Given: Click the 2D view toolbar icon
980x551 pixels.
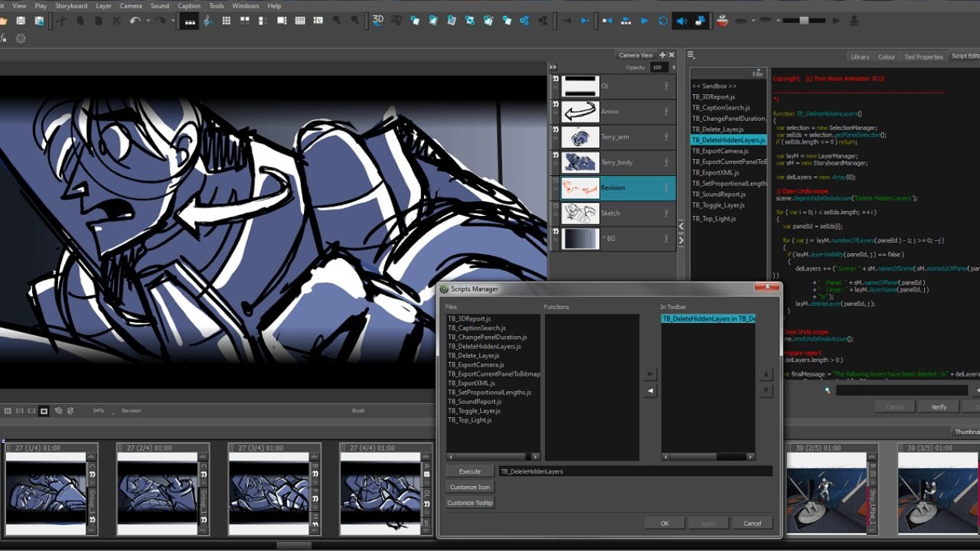Looking at the screenshot, I should click(x=396, y=21).
